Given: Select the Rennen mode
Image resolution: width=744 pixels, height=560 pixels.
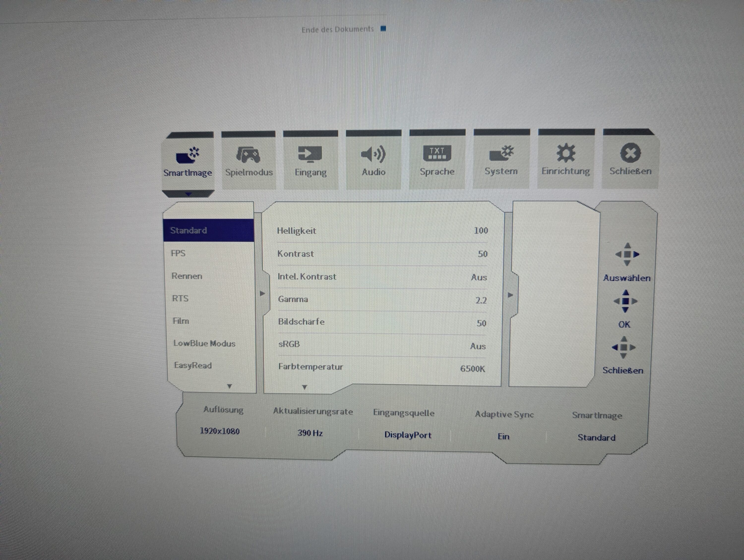Looking at the screenshot, I should coord(187,276).
